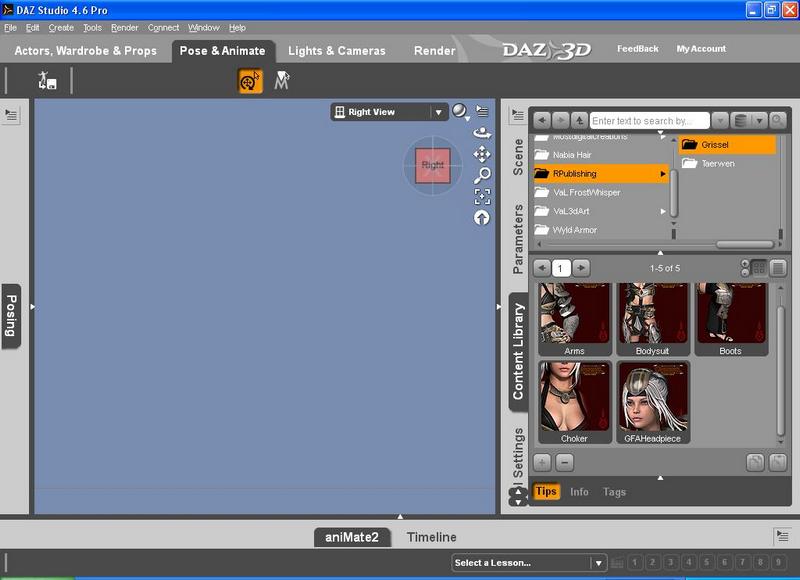Open the aniMate2 tab
This screenshot has width=800, height=580.
pyautogui.click(x=352, y=537)
